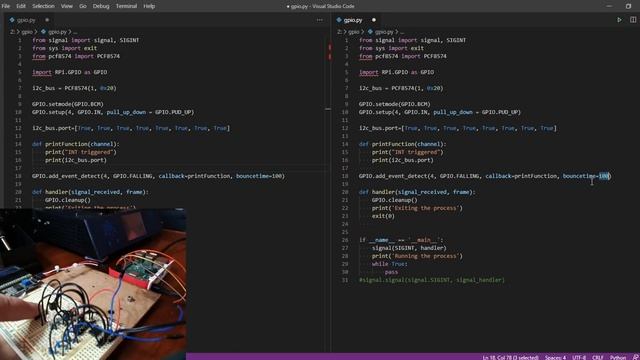The width and height of the screenshot is (640, 360).
Task: Change file encoding via 'UTF-8'
Action: tap(579, 357)
